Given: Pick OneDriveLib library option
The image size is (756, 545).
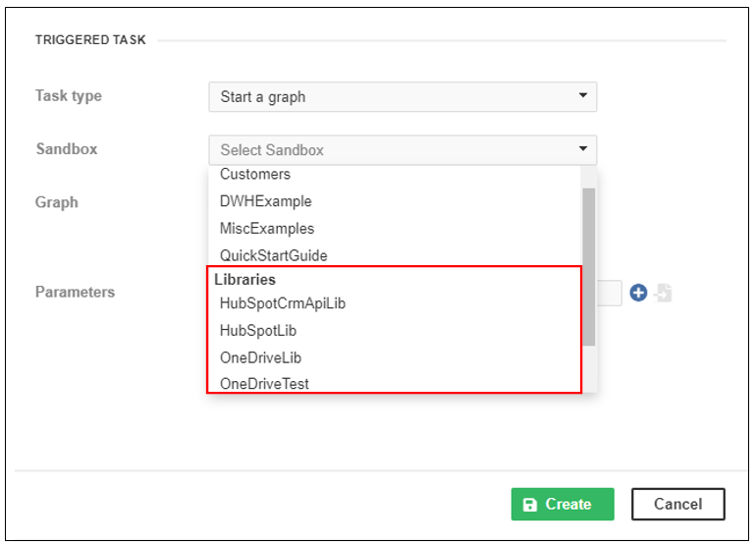Looking at the screenshot, I should [x=261, y=357].
